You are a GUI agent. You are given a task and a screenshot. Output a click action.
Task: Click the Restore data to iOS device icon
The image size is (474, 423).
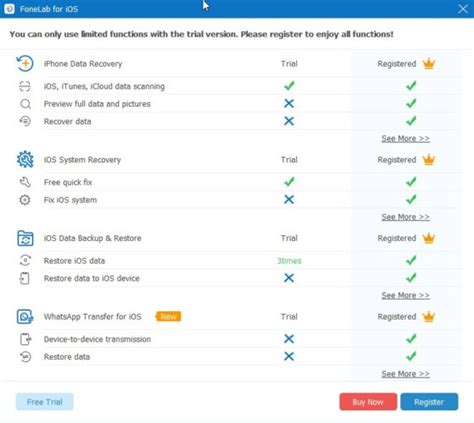point(25,278)
